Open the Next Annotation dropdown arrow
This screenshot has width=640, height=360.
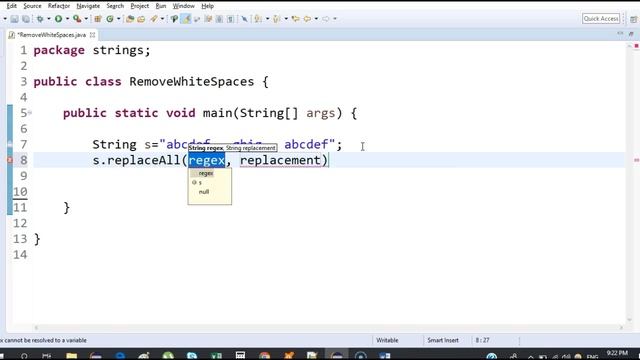pyautogui.click(x=267, y=19)
